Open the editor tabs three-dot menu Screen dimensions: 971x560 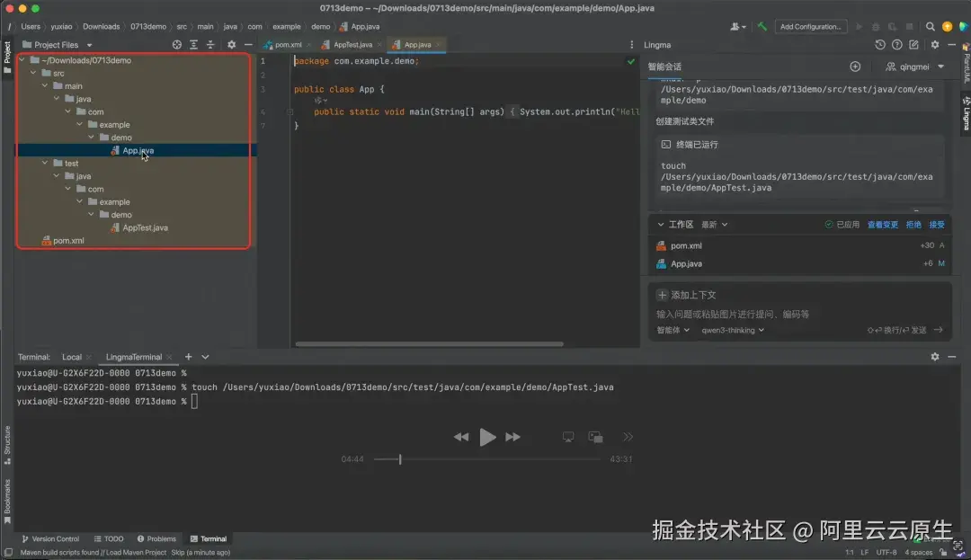pyautogui.click(x=632, y=45)
